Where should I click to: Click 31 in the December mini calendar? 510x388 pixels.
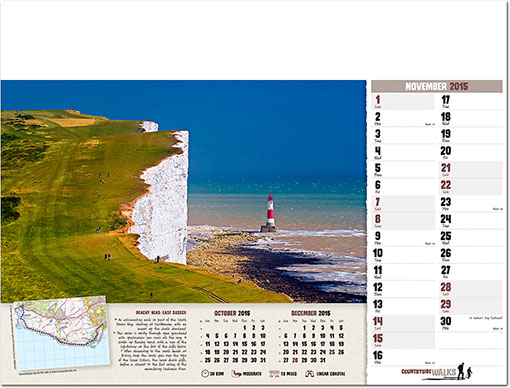[x=322, y=360]
